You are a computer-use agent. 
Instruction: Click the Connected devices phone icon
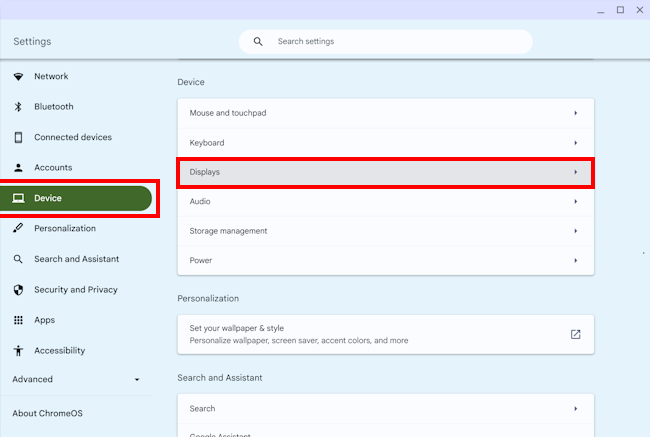click(x=18, y=138)
